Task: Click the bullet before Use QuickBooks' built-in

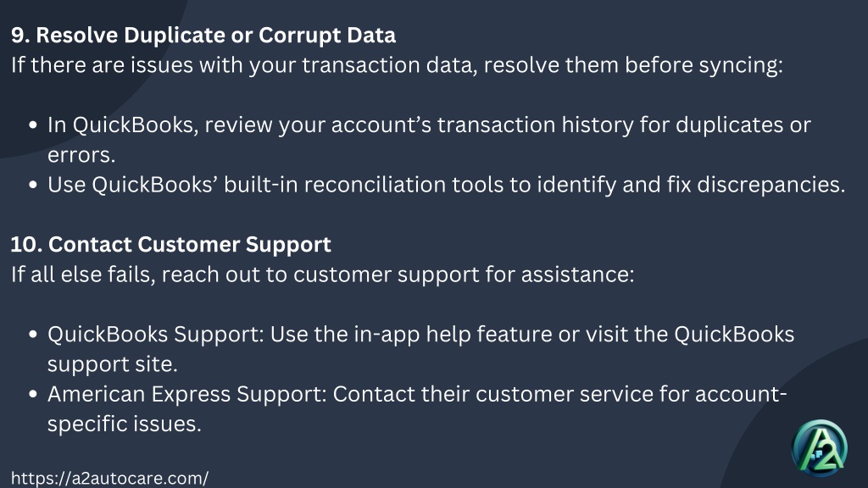Action: [x=33, y=186]
